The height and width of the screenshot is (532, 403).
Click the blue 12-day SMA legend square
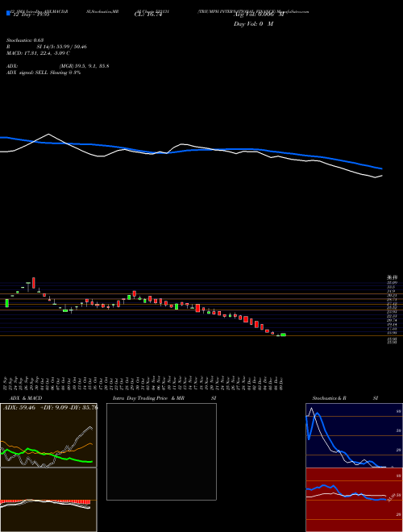(8, 13)
